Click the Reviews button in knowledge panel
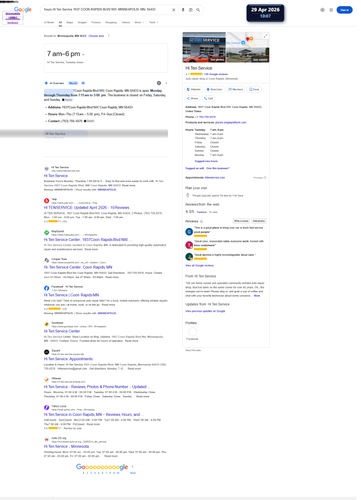361x500 pixels. click(x=236, y=89)
